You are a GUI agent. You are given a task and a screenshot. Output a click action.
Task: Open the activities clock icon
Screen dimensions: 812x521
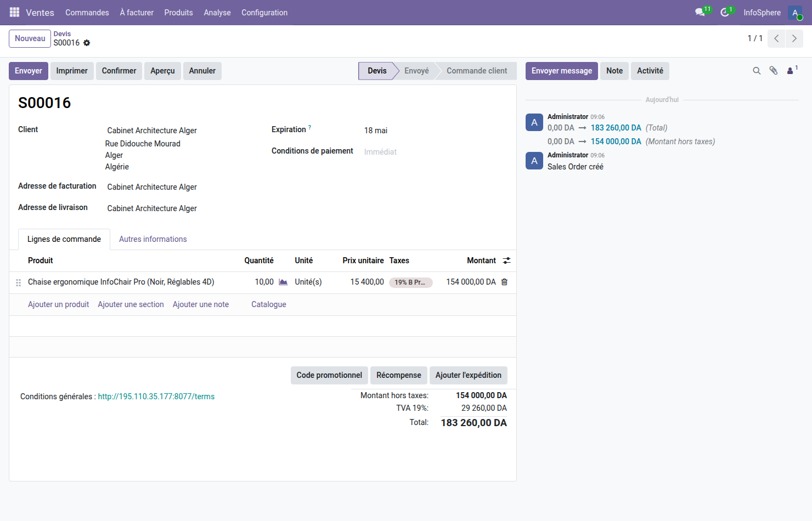[x=725, y=12]
